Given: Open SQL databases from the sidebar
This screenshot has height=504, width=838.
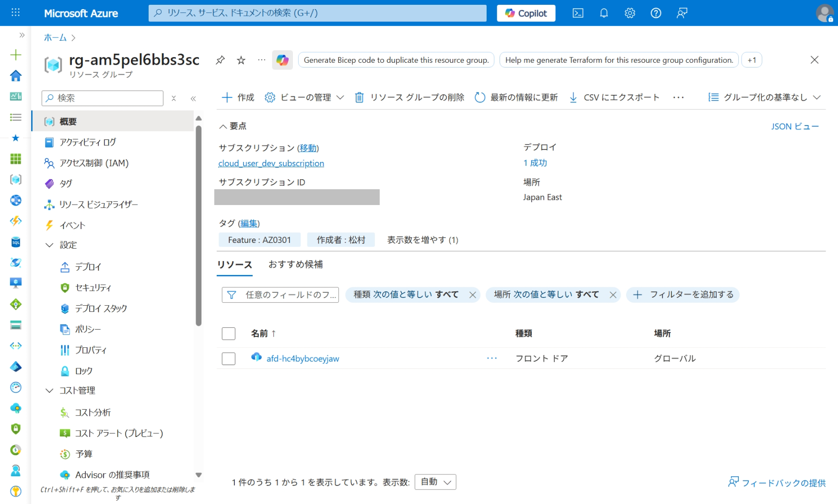Looking at the screenshot, I should pyautogui.click(x=16, y=243).
